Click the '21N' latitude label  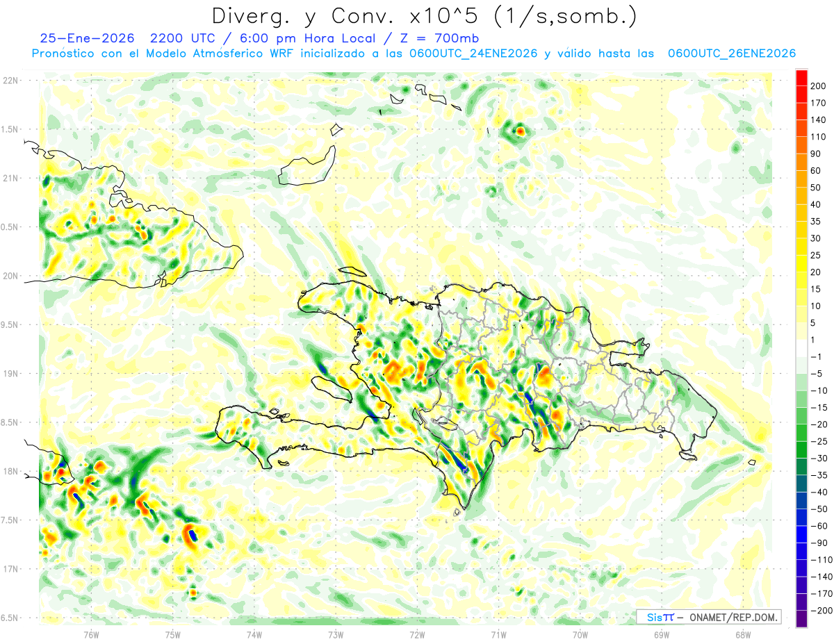pos(10,179)
